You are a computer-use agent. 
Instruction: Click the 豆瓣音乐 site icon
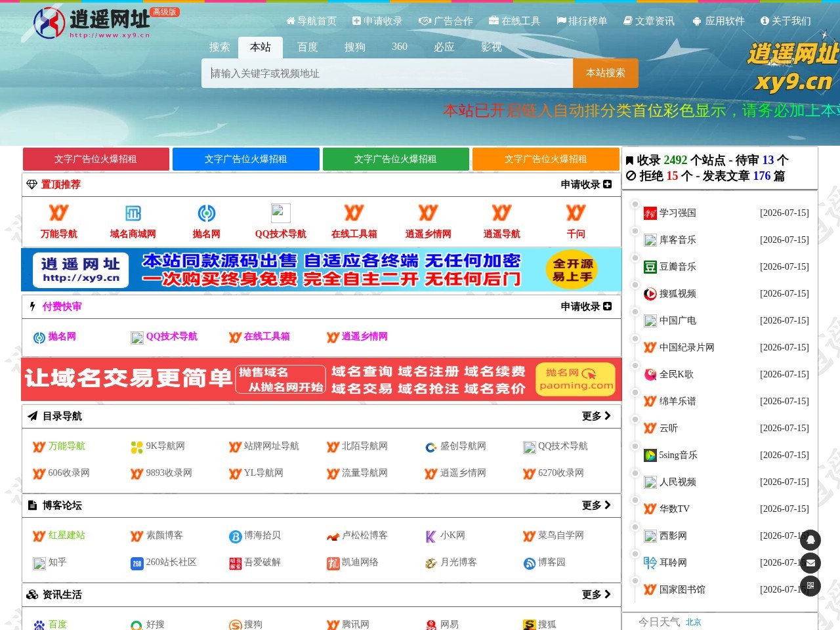click(650, 267)
